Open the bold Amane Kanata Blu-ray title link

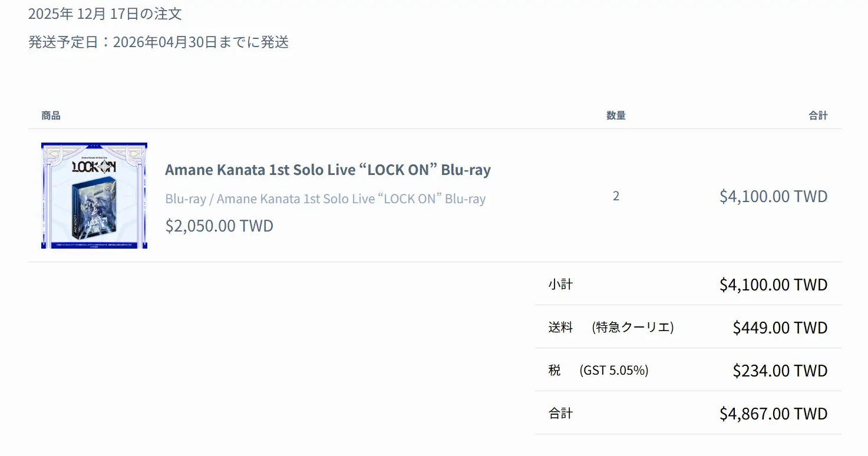pos(328,170)
